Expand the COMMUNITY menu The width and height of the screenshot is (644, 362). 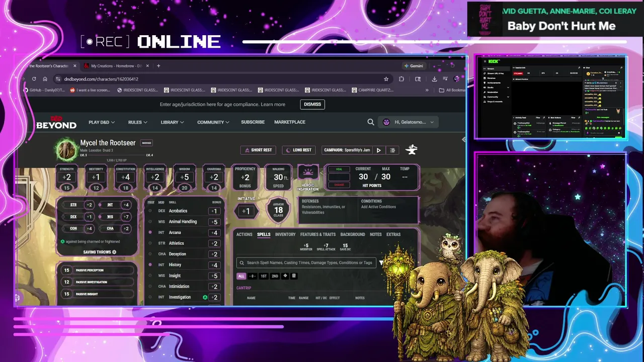tap(213, 122)
